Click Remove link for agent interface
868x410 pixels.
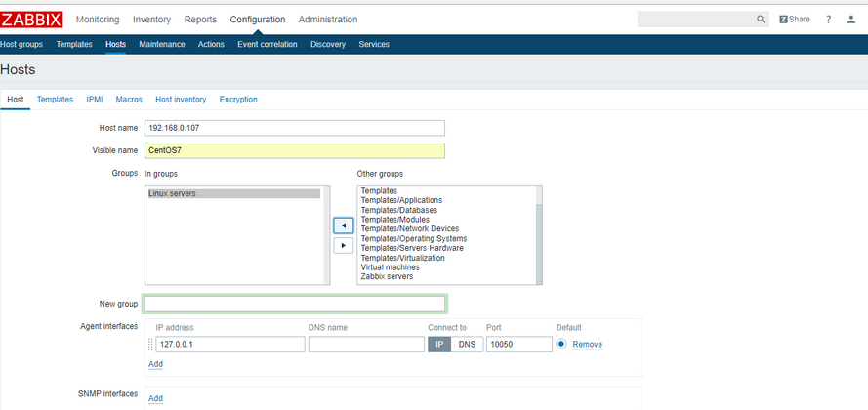588,345
